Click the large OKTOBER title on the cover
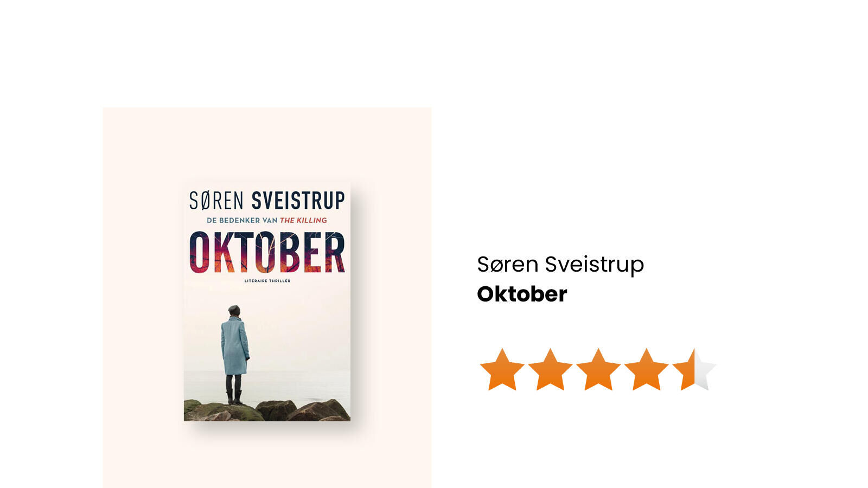The image size is (868, 488). click(267, 253)
